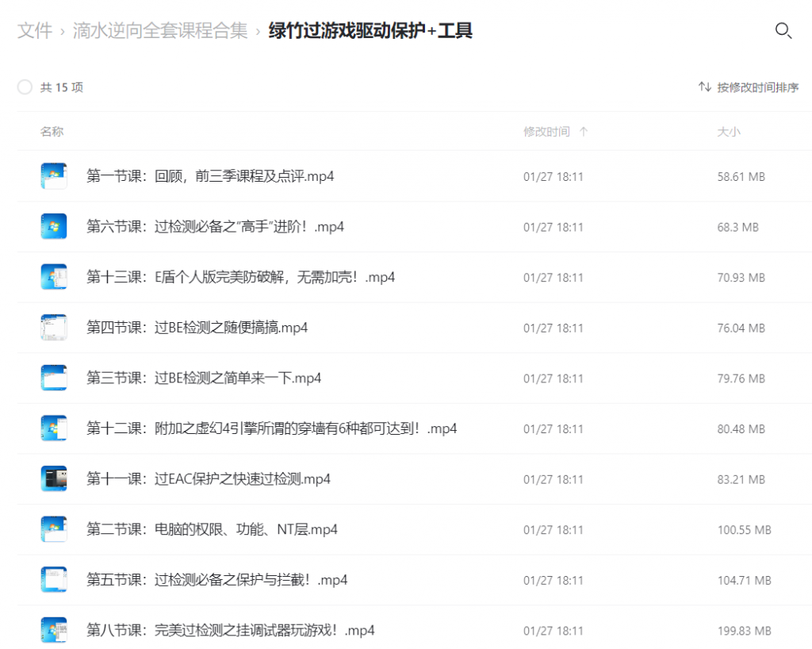Click size value 79.76 MB

(x=741, y=378)
